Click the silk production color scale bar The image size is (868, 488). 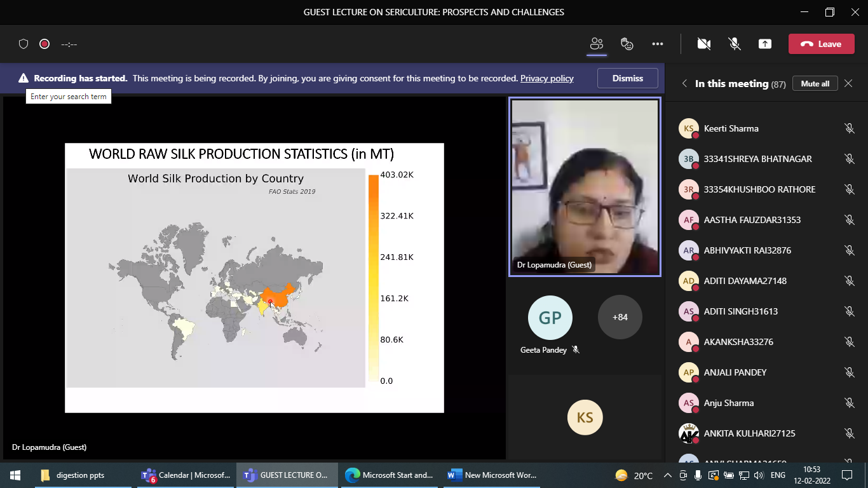coord(374,278)
